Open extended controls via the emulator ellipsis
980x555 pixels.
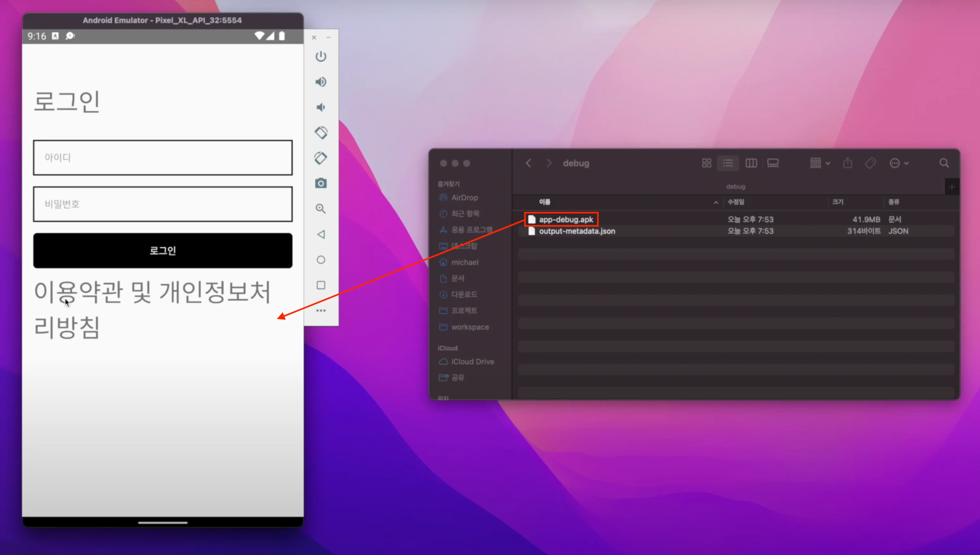pos(321,310)
